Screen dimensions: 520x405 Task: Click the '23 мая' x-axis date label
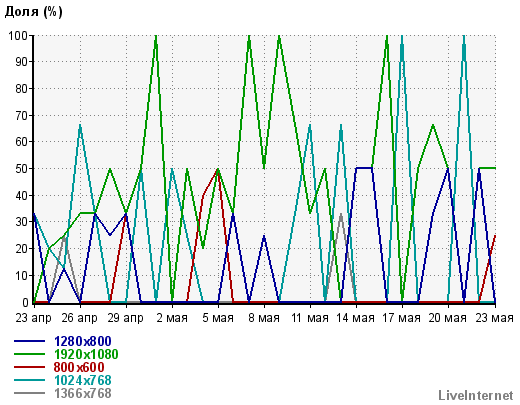[495, 318]
